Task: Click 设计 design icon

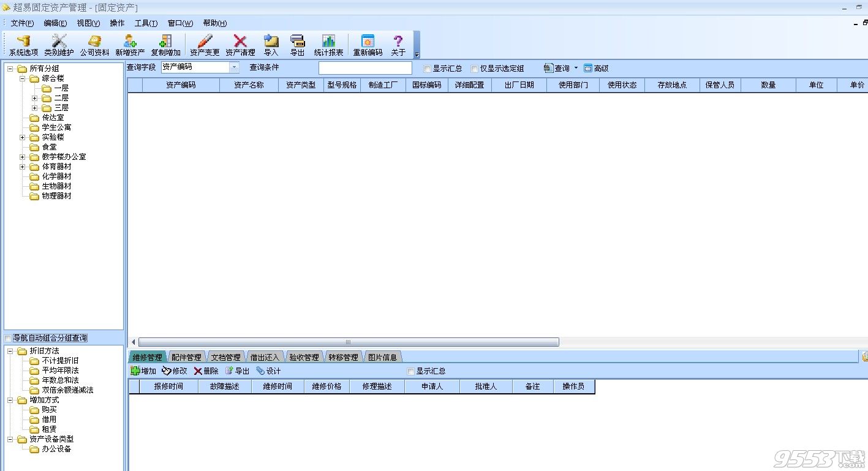Action: (x=268, y=371)
